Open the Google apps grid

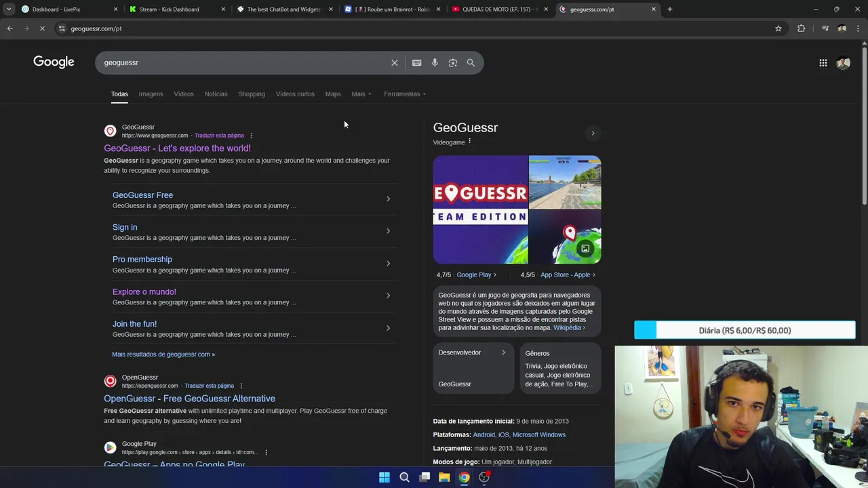point(823,63)
